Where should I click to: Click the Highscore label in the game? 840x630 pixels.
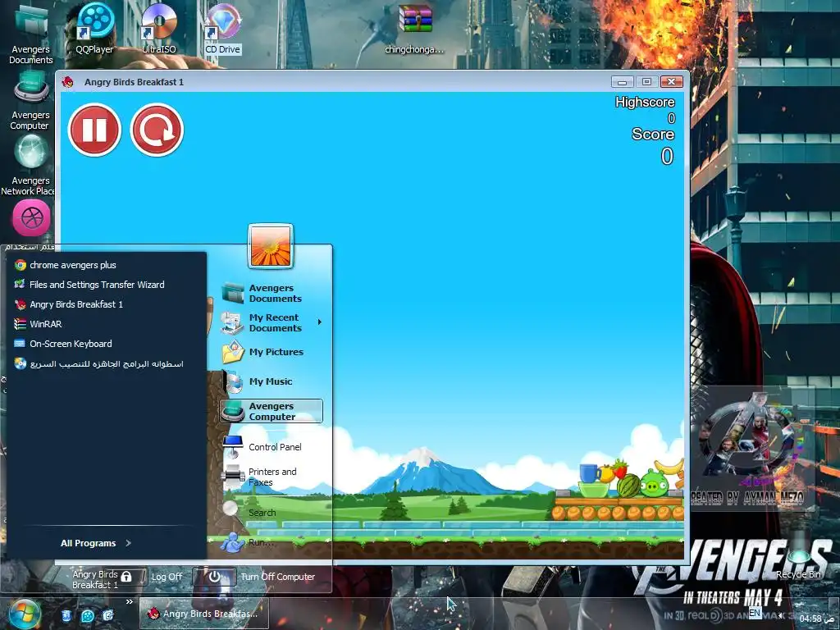coord(645,102)
